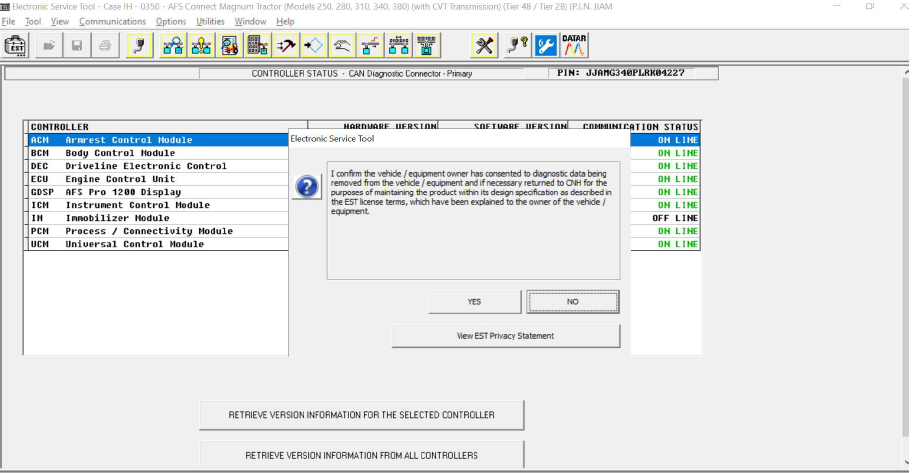Click the diagnostic connector cable icon
912x473 pixels.
(x=140, y=45)
